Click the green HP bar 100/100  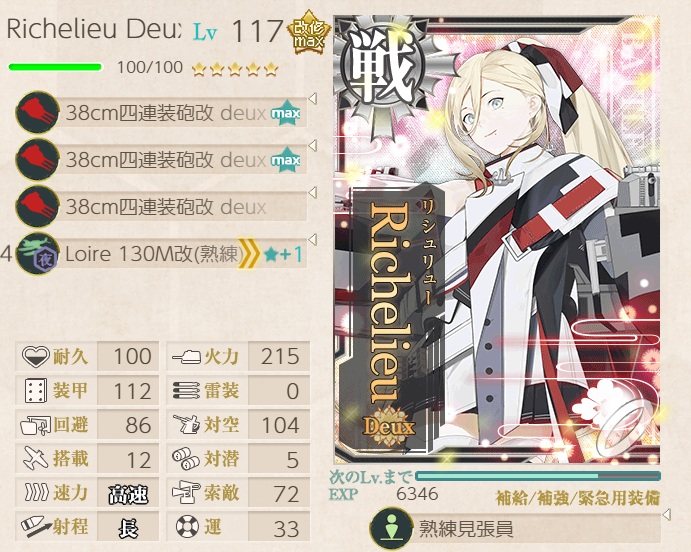(55, 67)
